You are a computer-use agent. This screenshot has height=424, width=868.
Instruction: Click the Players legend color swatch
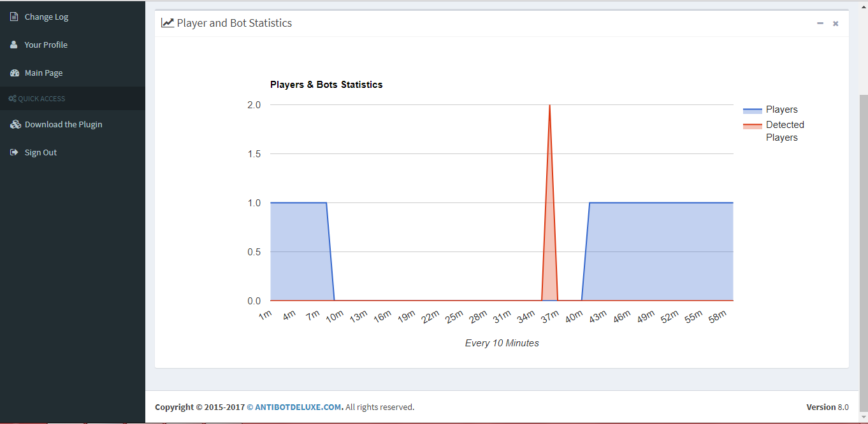point(753,110)
